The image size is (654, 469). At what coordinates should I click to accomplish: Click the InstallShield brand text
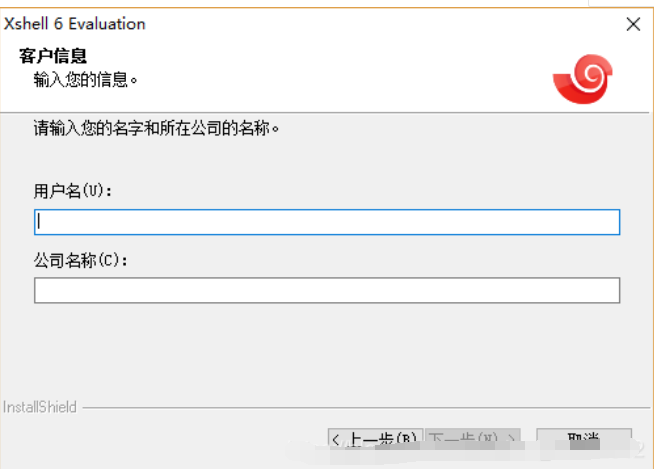39,407
